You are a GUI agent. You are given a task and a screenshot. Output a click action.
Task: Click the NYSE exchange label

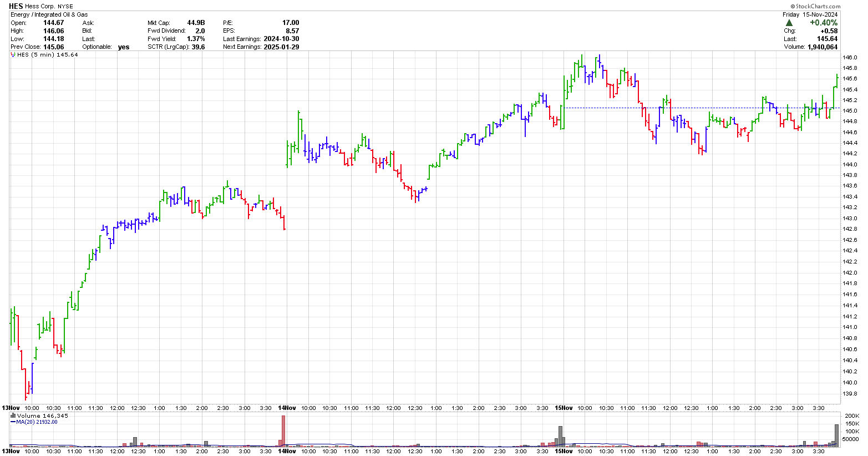65,7
